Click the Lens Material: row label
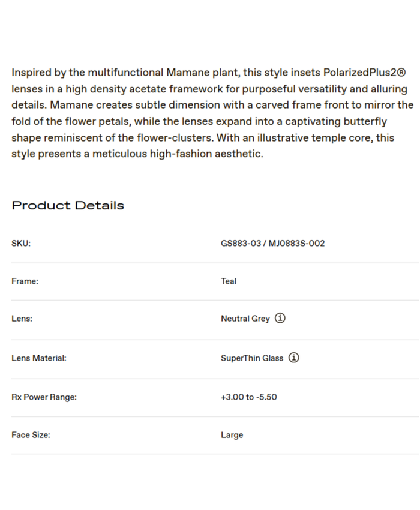 click(39, 358)
